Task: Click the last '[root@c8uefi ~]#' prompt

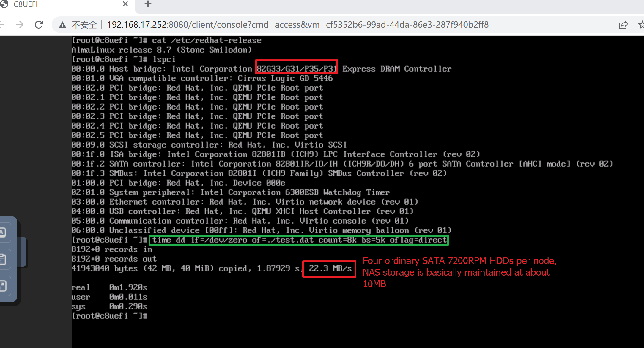Action: (109, 316)
